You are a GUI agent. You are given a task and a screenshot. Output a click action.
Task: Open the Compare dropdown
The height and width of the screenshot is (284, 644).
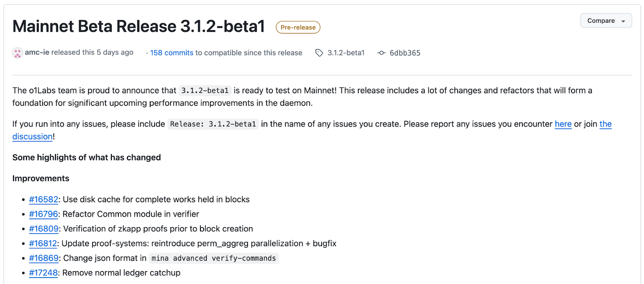tap(606, 21)
